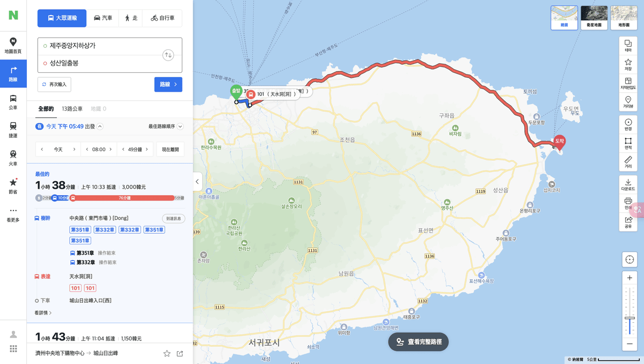The height and width of the screenshot is (364, 644).
Task: Click the green Naver N logo
Action: pyautogui.click(x=13, y=15)
